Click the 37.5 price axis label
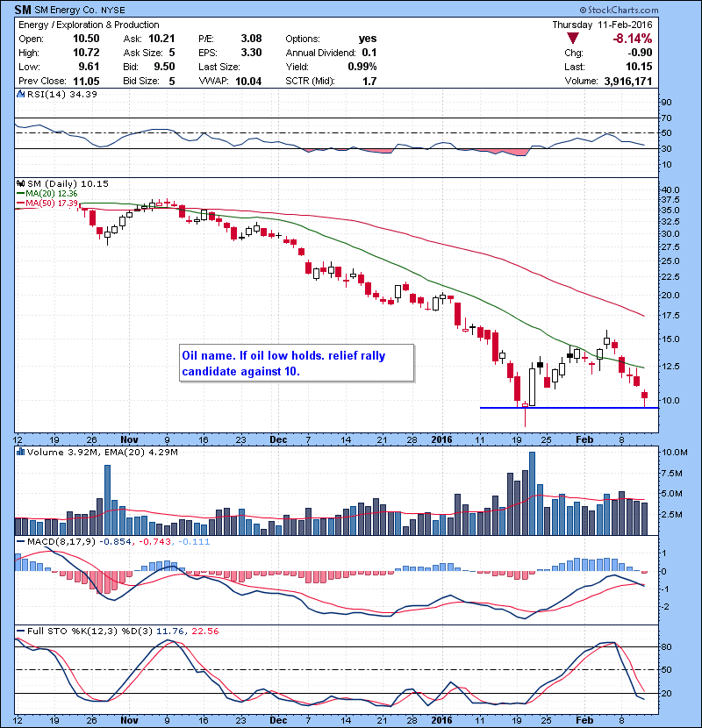The image size is (702, 728). 670,200
